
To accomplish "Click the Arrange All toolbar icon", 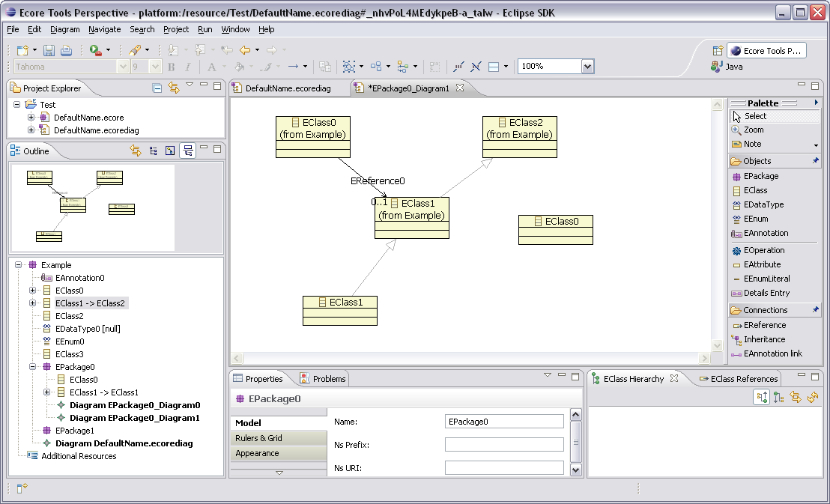I will pos(376,66).
